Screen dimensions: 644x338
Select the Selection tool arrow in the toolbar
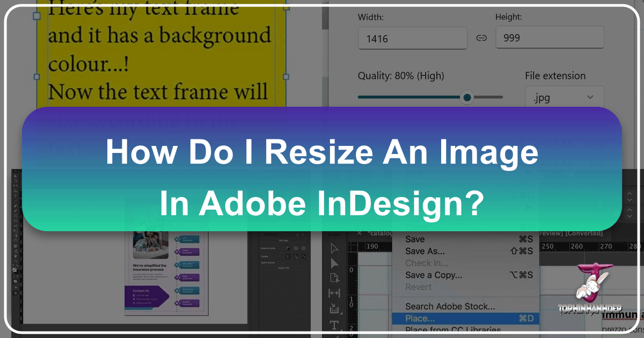pos(334,248)
